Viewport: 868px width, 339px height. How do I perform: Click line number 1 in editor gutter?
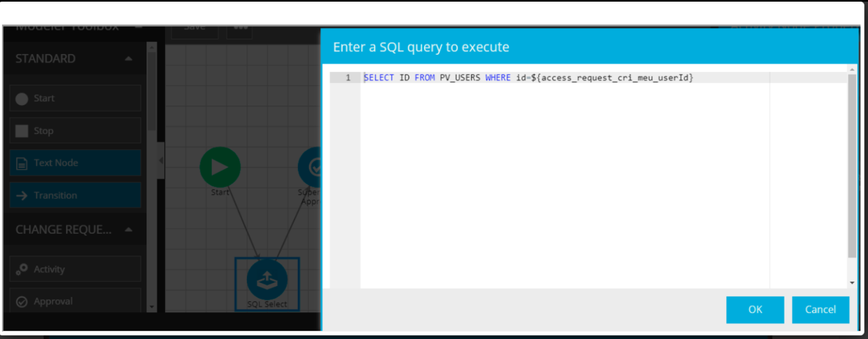[348, 78]
